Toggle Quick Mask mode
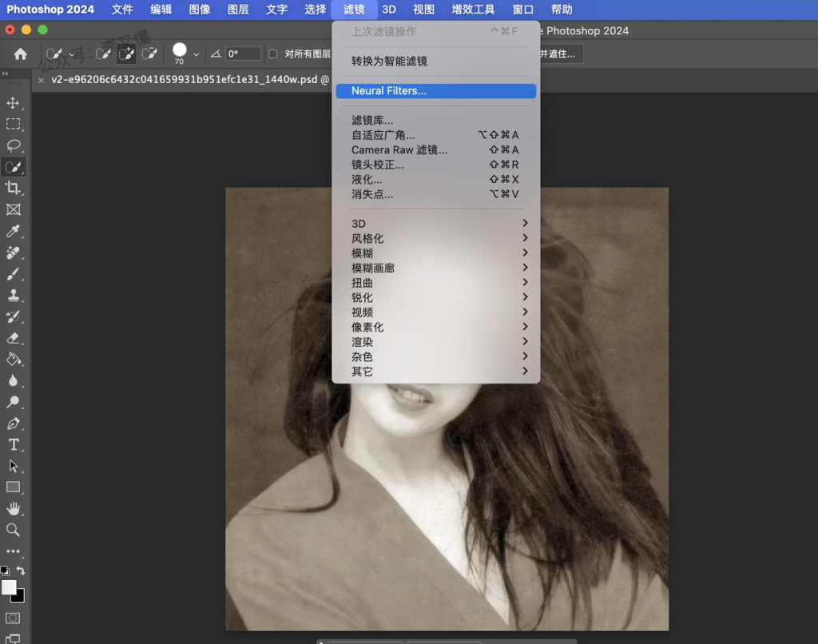The height and width of the screenshot is (644, 818). (x=13, y=618)
